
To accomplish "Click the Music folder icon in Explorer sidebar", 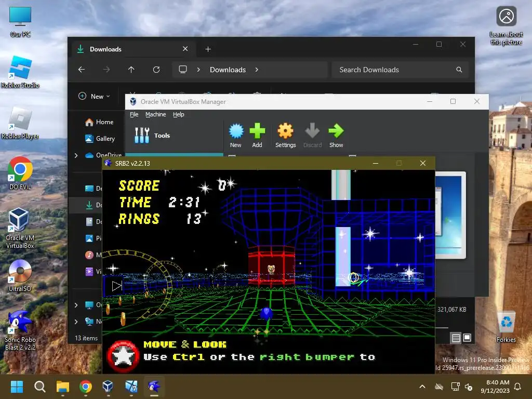I will (x=89, y=255).
